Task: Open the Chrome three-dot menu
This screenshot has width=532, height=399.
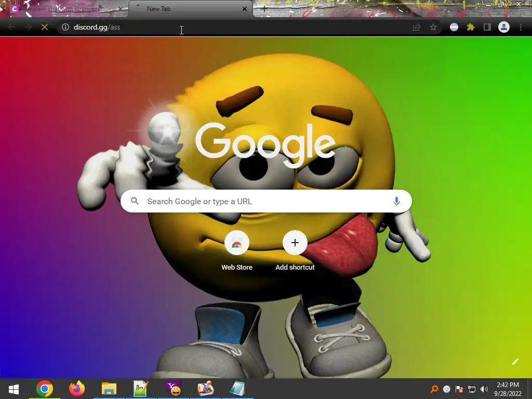Action: [521, 27]
